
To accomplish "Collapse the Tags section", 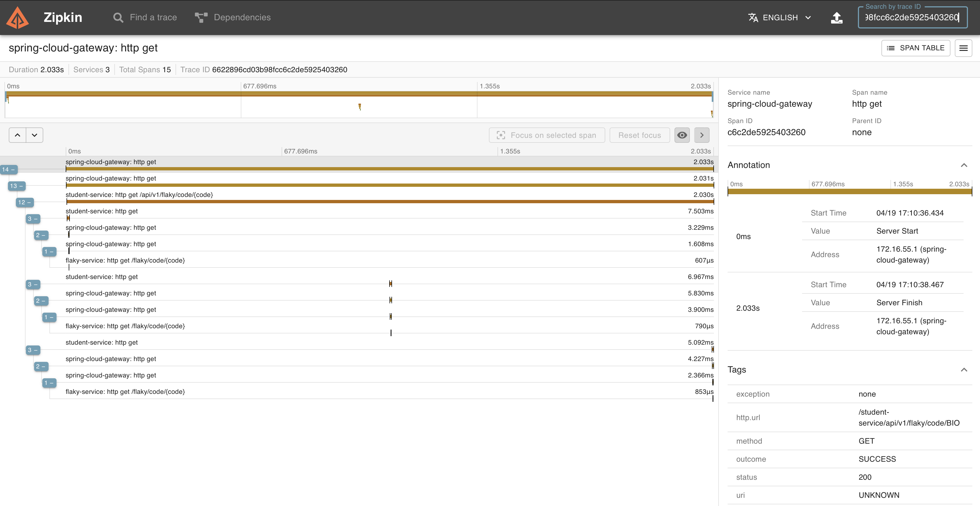I will click(964, 370).
